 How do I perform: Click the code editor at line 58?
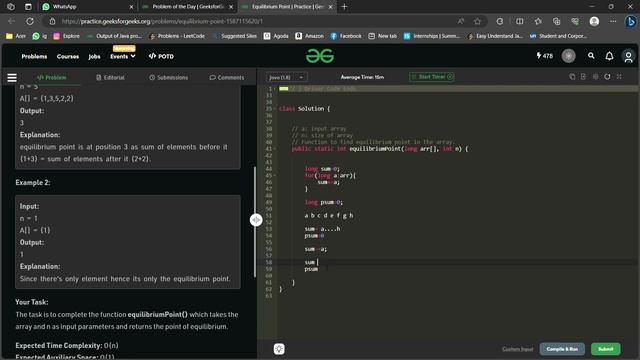(x=457, y=262)
